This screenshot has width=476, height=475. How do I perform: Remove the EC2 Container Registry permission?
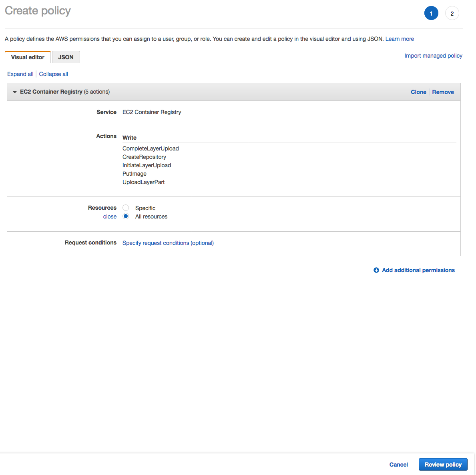click(443, 92)
